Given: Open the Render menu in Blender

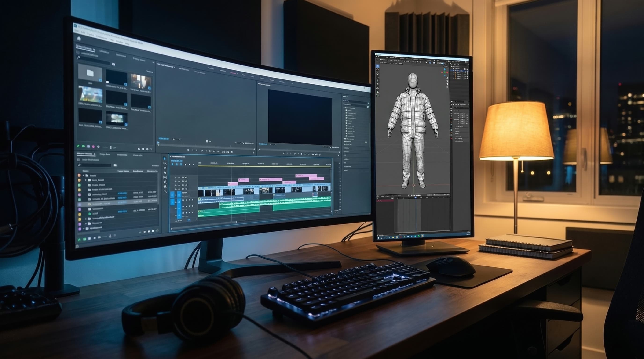Looking at the screenshot, I should 387,57.
